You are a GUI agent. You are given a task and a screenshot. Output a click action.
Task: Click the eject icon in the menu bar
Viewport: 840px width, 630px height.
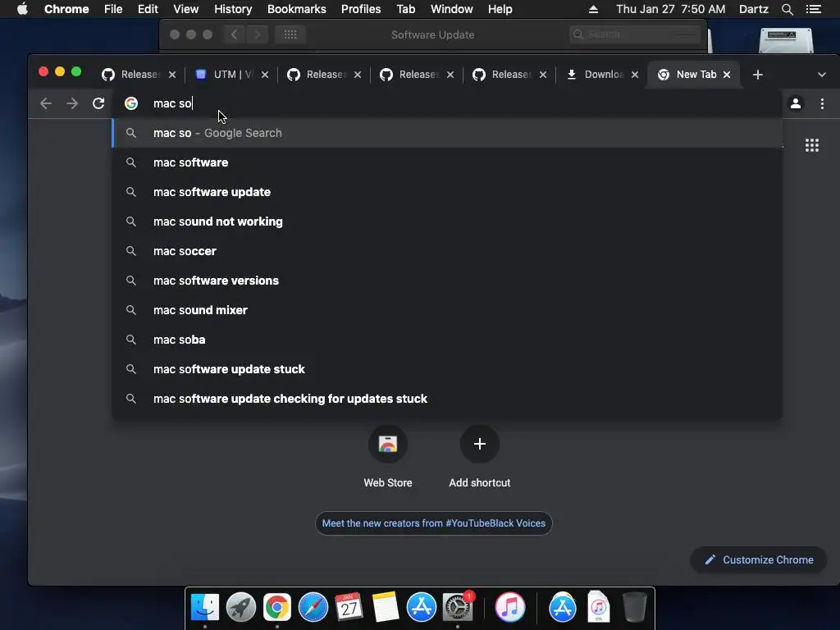pyautogui.click(x=593, y=9)
